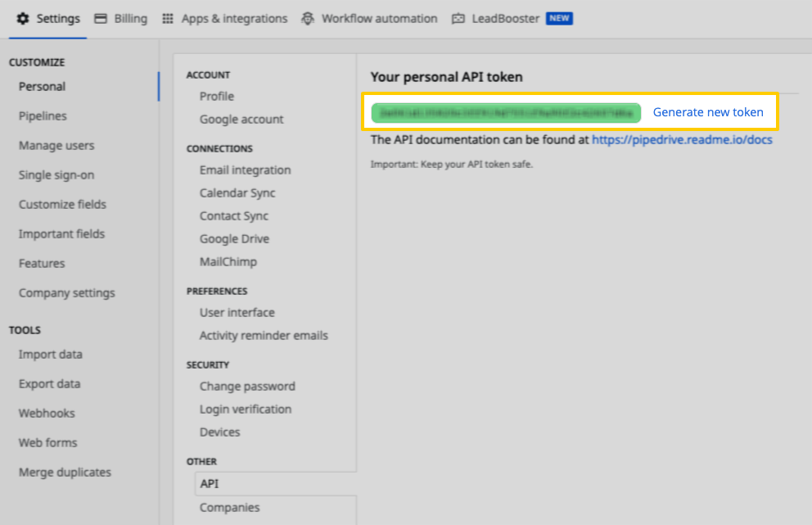The width and height of the screenshot is (812, 525).
Task: Click the LeadBooster chat icon
Action: [458, 18]
